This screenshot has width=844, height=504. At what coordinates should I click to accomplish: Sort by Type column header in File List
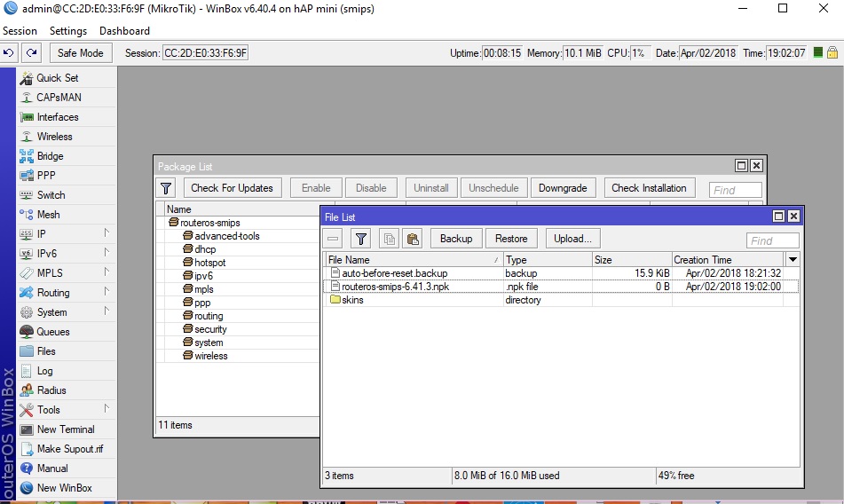(x=548, y=260)
